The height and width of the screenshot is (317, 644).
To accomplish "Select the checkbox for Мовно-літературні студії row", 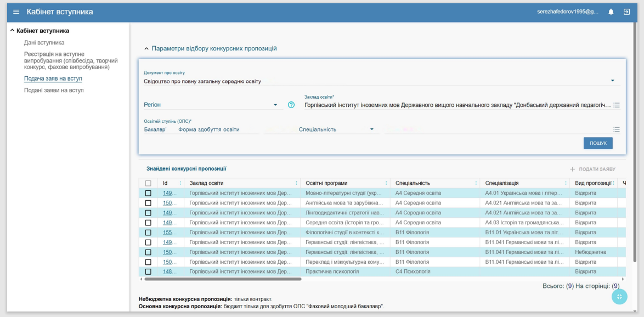I will click(x=148, y=193).
